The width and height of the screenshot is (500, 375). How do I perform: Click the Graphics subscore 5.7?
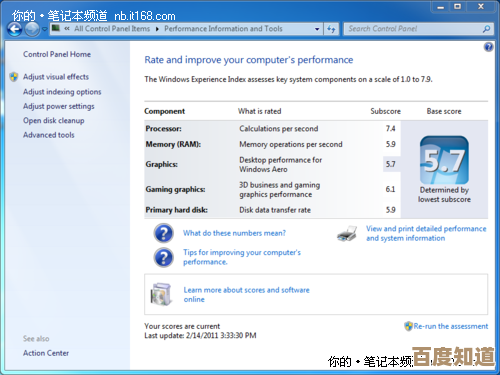coord(390,164)
